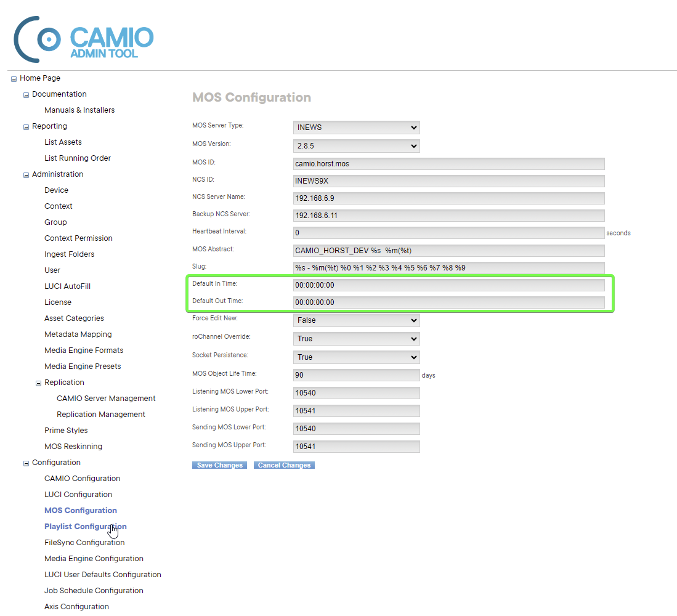Open Job Schedule Configuration page

point(94,590)
